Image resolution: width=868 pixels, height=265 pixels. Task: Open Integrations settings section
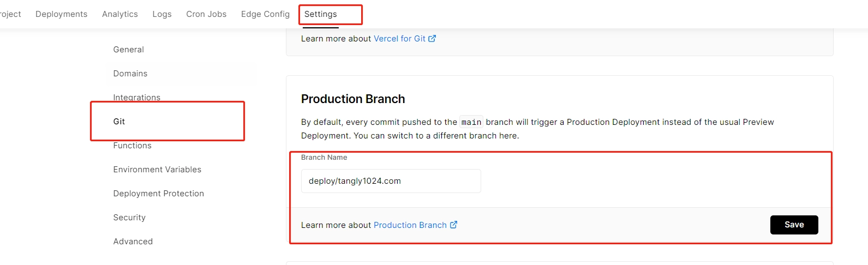137,98
